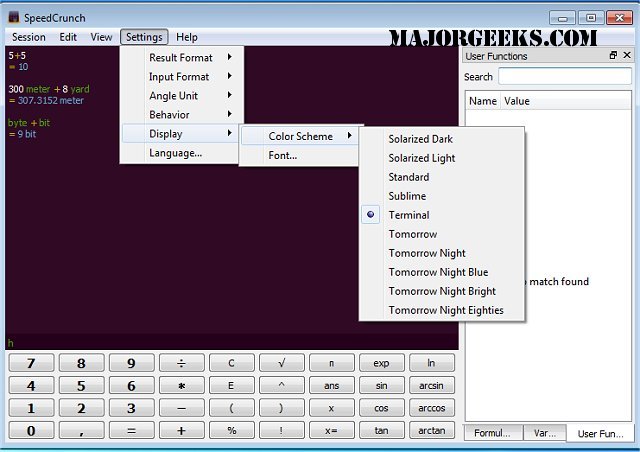
Task: Click keypad button 9
Action: (131, 363)
